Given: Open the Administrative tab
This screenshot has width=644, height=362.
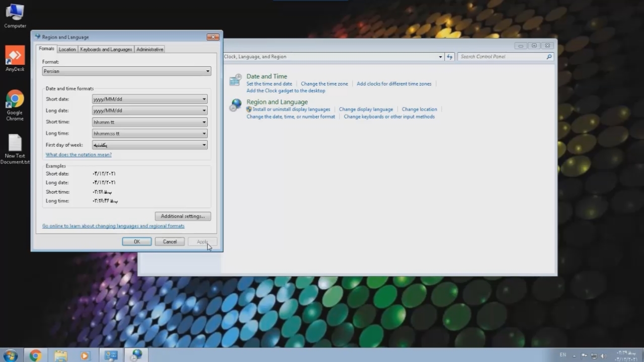Looking at the screenshot, I should click(x=149, y=49).
